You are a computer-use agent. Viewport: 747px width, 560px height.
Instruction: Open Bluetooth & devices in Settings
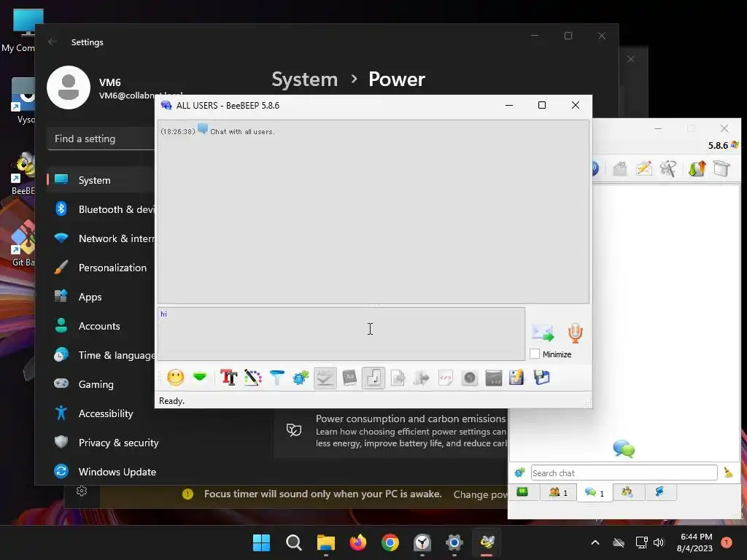pos(101,209)
